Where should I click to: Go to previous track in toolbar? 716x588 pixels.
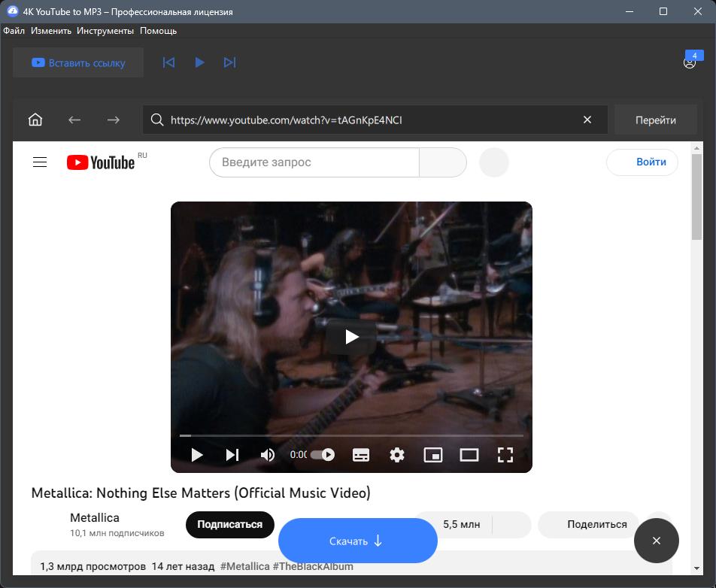(168, 62)
